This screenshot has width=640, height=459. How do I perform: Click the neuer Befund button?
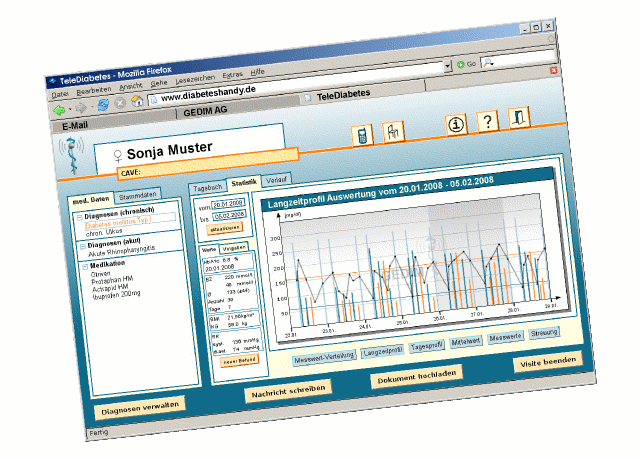tap(240, 361)
